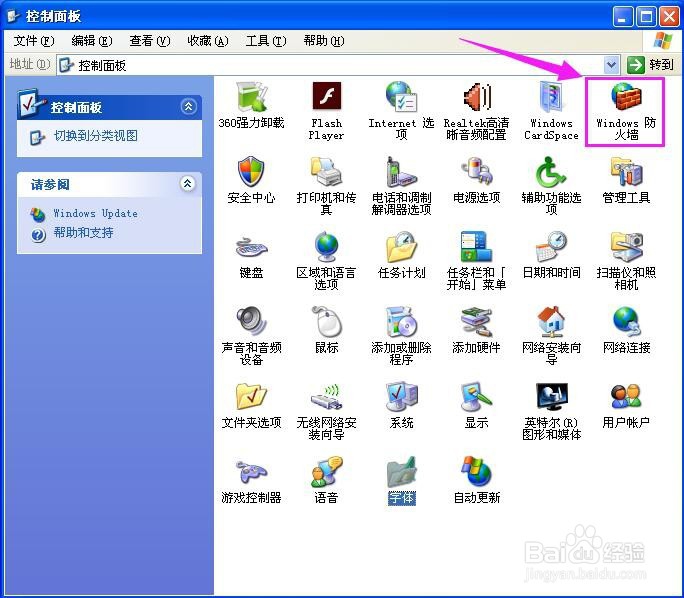Viewport: 684px width, 598px height.
Task: Open the 语音 icon
Action: (326, 472)
